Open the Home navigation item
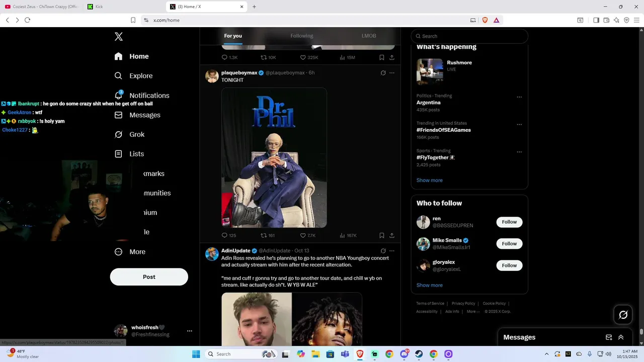The width and height of the screenshot is (644, 362). [131, 56]
